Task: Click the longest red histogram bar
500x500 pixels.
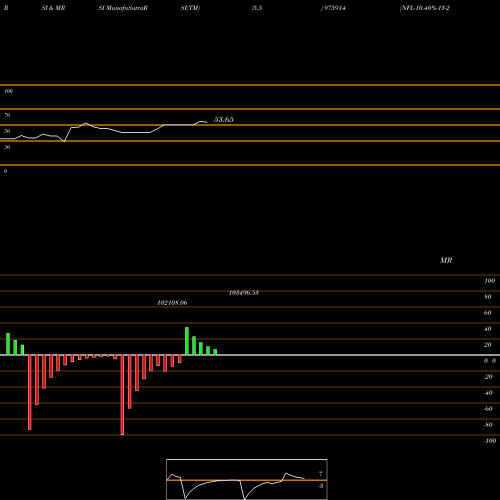Action: point(122,395)
